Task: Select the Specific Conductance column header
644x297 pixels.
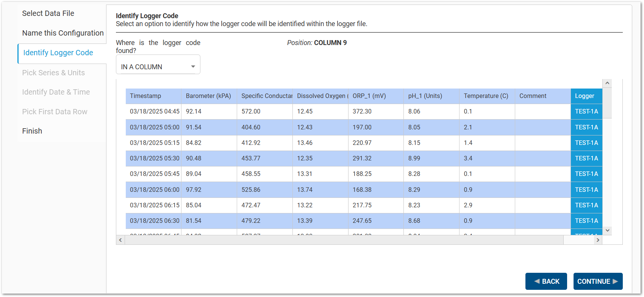Action: [x=265, y=96]
